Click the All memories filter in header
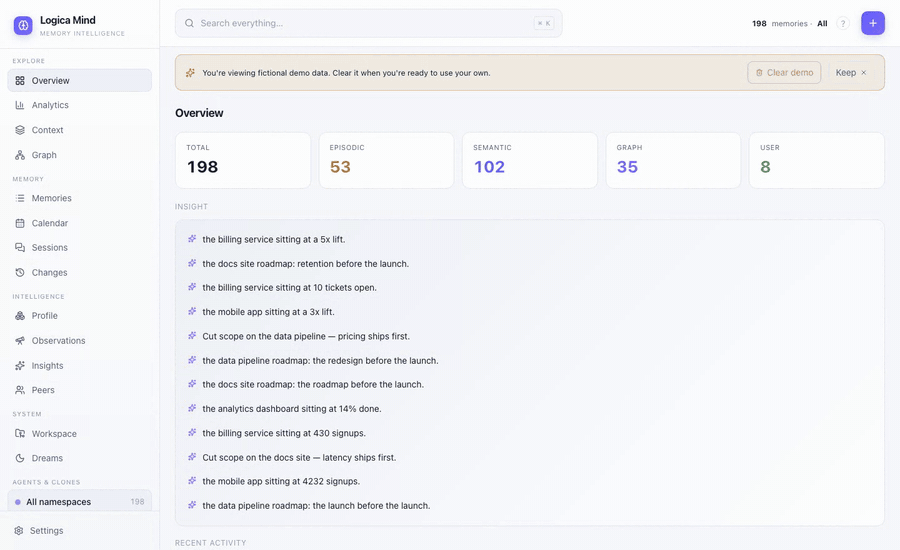Screen dimensions: 900x550 822,24
